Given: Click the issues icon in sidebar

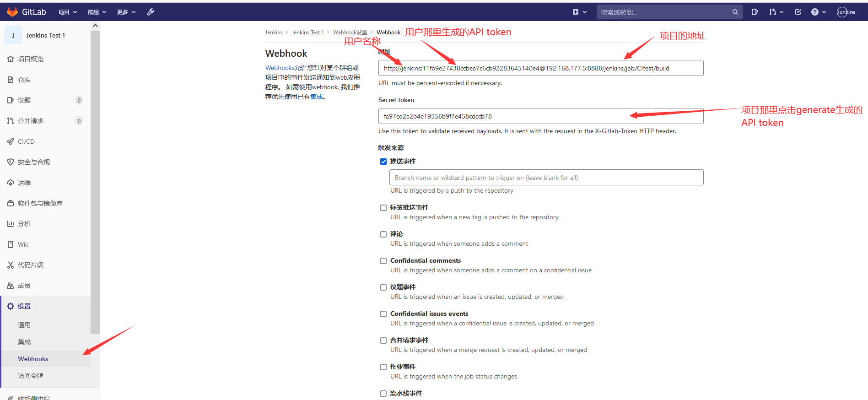Looking at the screenshot, I should coord(11,100).
